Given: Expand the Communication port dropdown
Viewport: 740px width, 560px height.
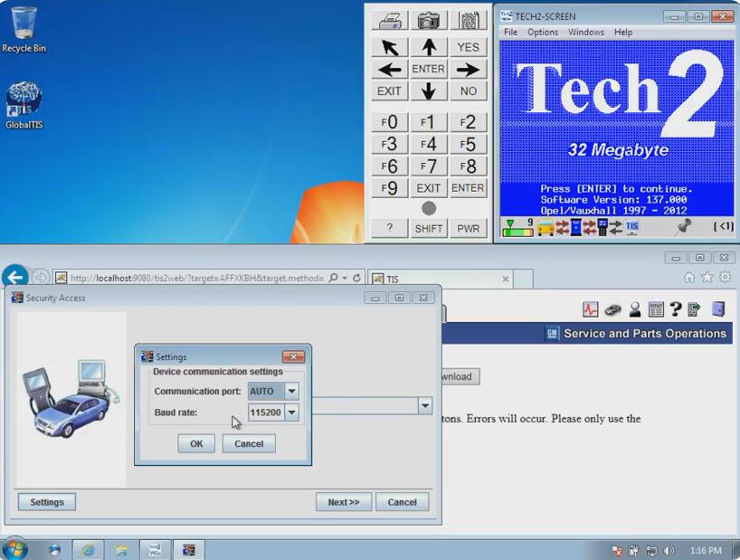Looking at the screenshot, I should point(291,391).
